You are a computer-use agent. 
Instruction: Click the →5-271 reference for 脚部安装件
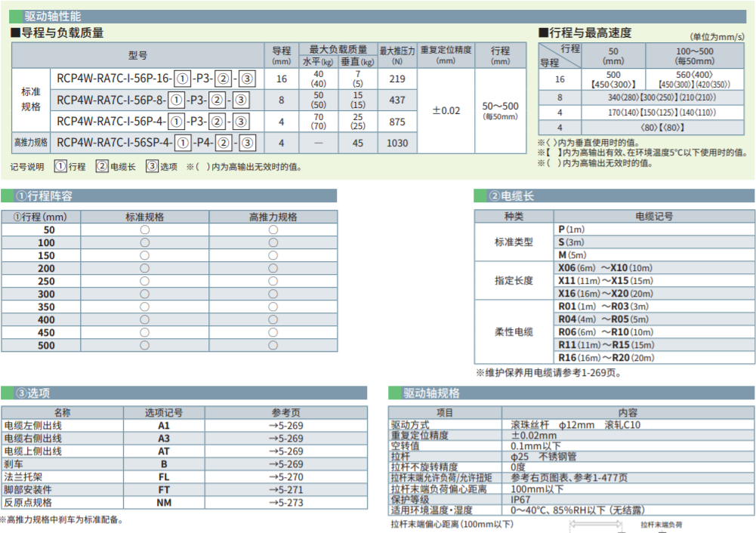click(286, 490)
